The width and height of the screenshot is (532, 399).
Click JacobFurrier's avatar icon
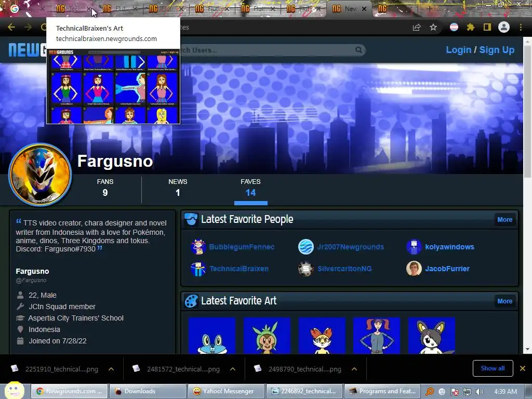414,269
